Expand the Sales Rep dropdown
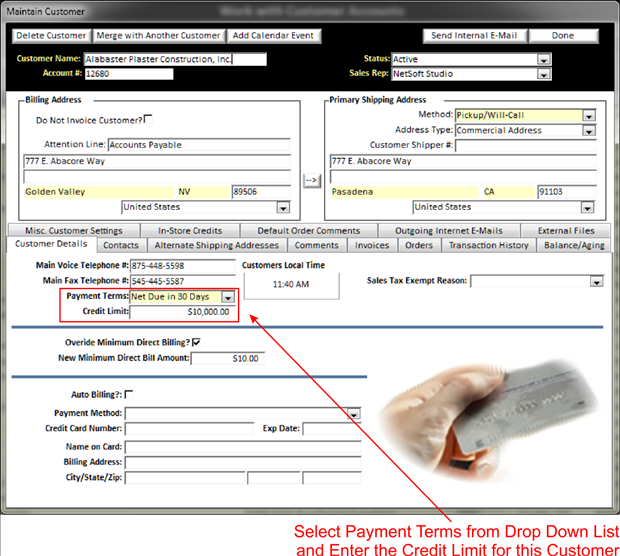 pos(543,73)
